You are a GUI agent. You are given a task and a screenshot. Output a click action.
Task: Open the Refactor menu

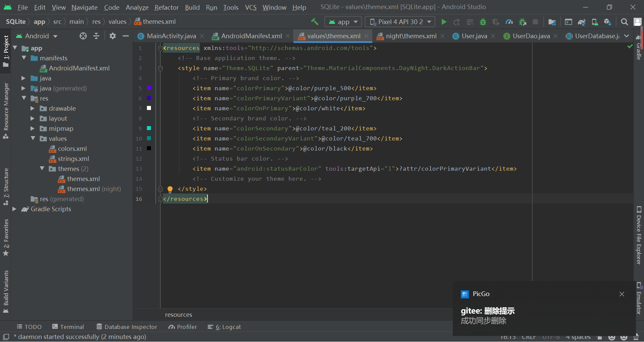click(x=166, y=7)
